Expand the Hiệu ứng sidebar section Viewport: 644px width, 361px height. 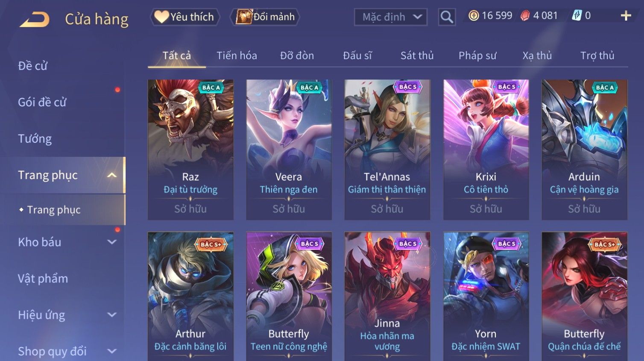pos(112,315)
